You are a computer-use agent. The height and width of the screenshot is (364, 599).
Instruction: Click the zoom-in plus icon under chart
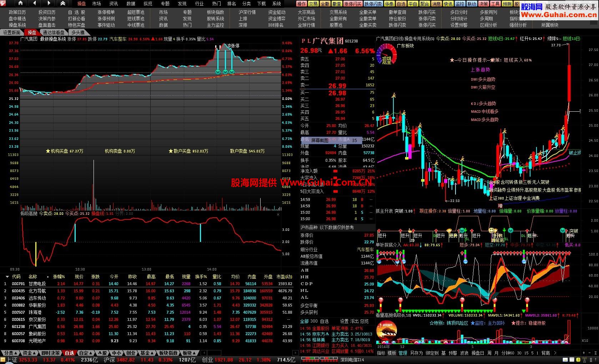pos(584,353)
